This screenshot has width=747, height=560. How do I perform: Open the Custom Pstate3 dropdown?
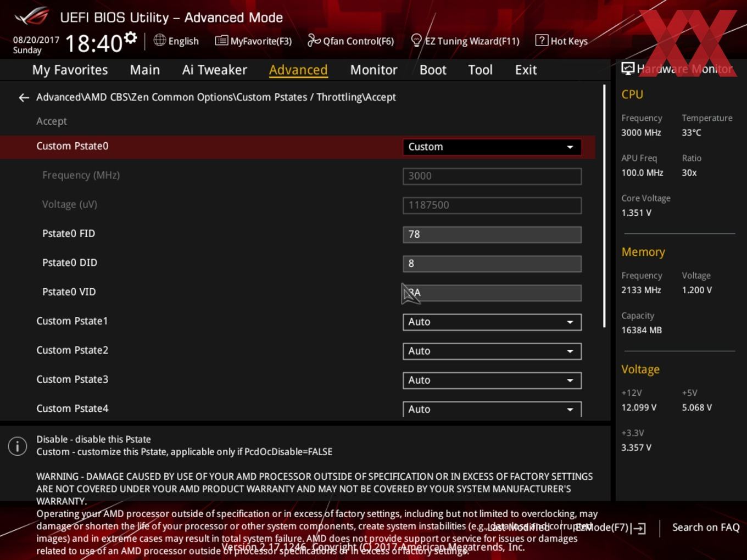click(492, 380)
